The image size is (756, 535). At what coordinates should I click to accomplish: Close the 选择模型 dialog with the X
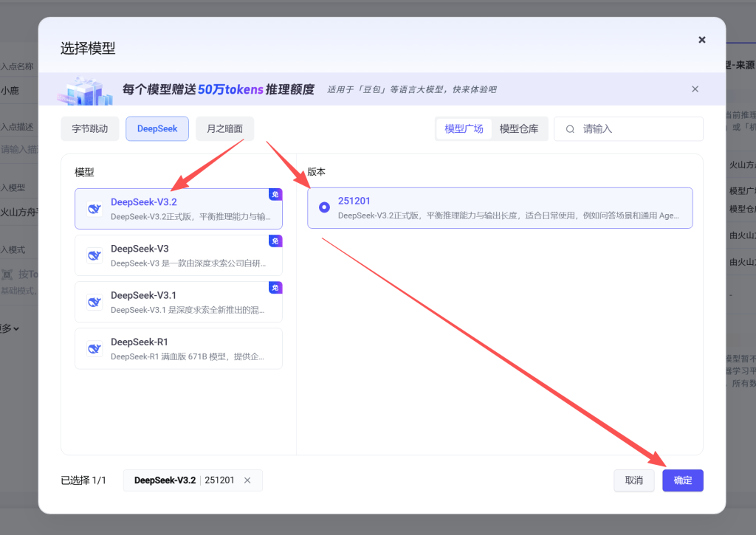(701, 40)
